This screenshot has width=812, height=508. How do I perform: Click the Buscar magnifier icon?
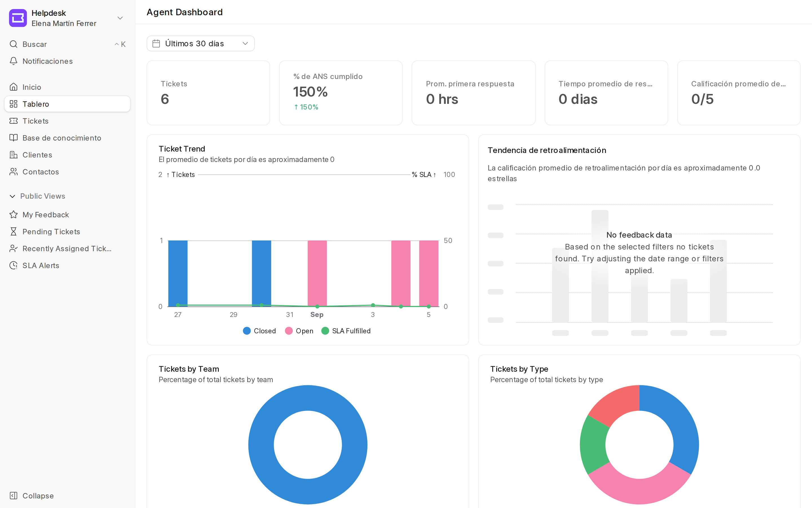click(x=14, y=44)
